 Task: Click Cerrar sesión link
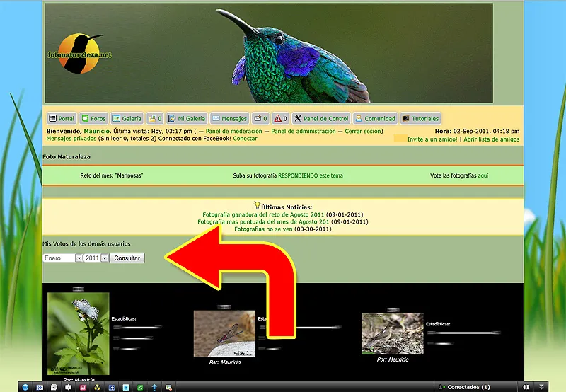coord(363,131)
